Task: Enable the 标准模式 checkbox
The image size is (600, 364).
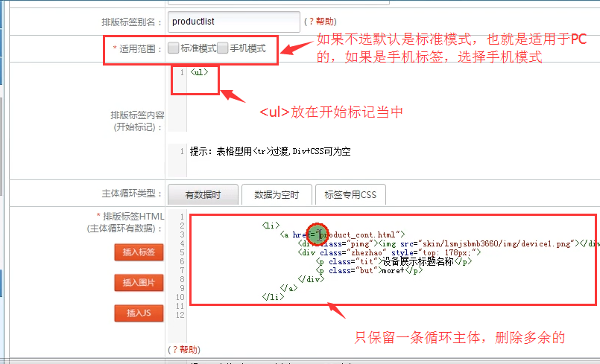Action: [x=173, y=48]
